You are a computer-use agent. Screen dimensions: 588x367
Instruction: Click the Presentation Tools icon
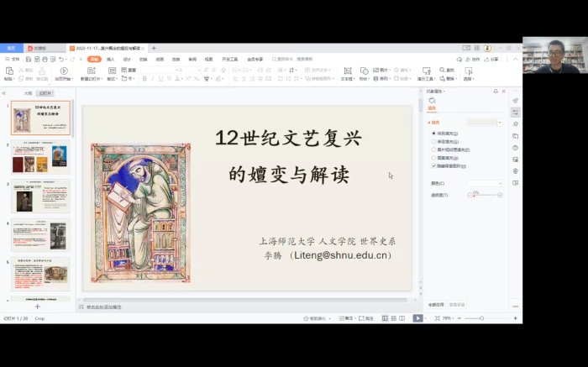[427, 71]
